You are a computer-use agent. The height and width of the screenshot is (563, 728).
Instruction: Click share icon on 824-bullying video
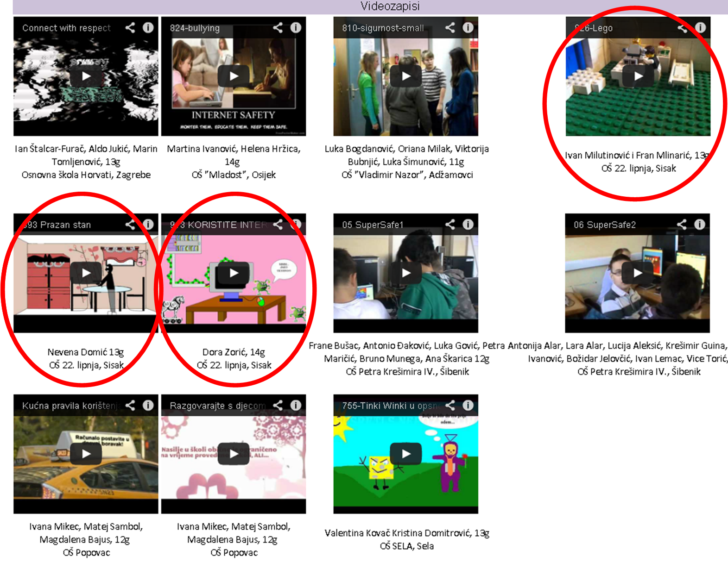278,28
